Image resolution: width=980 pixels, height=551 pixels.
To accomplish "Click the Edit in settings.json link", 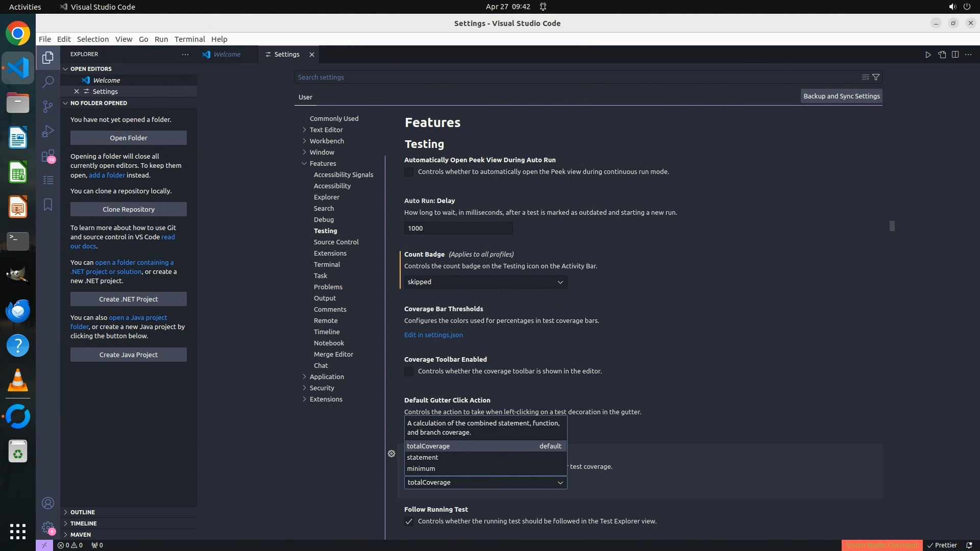I will coord(433,335).
